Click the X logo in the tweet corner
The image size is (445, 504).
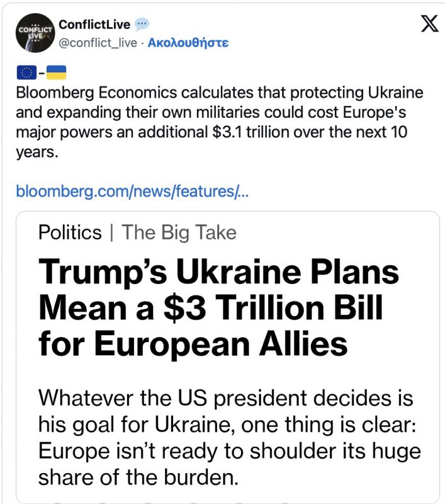[x=429, y=25]
